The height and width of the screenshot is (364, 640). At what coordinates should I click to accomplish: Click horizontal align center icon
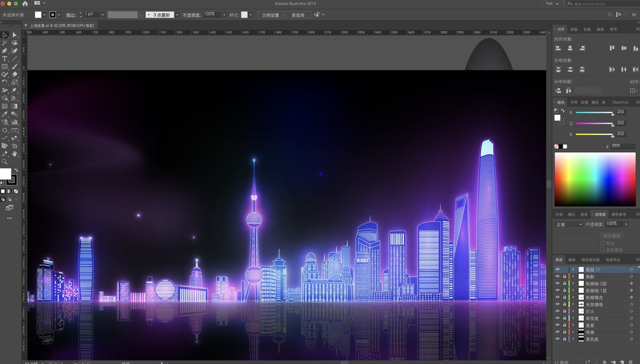(570, 48)
